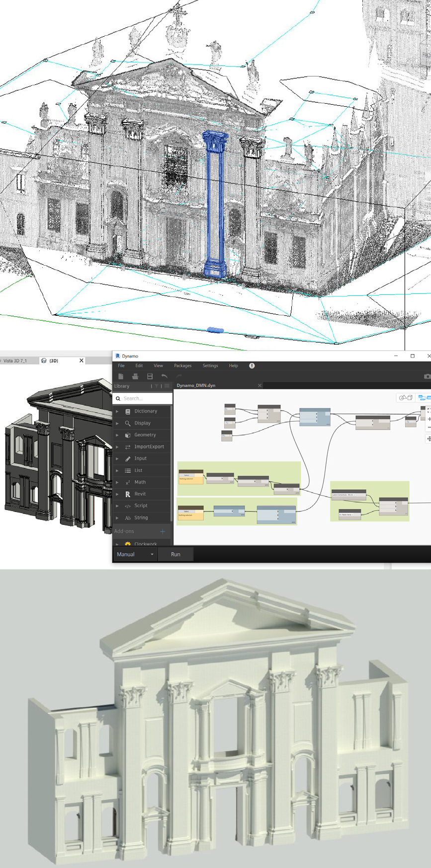Zoom in on the graph canvas

(429, 419)
